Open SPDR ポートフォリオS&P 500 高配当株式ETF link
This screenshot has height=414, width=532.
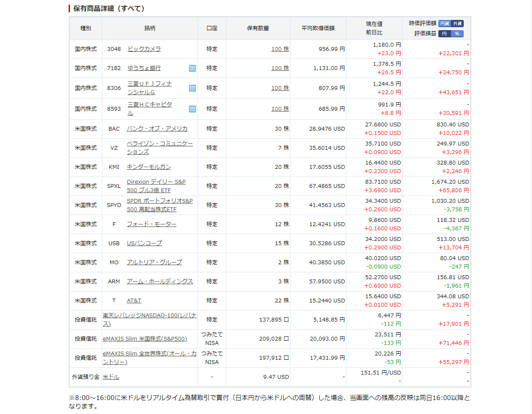(159, 201)
